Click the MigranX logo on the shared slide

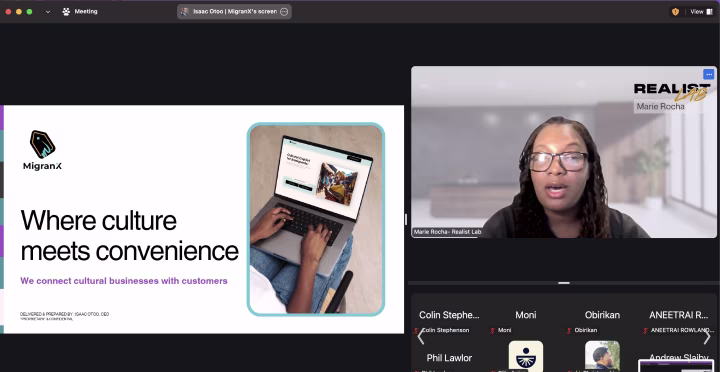coord(42,150)
